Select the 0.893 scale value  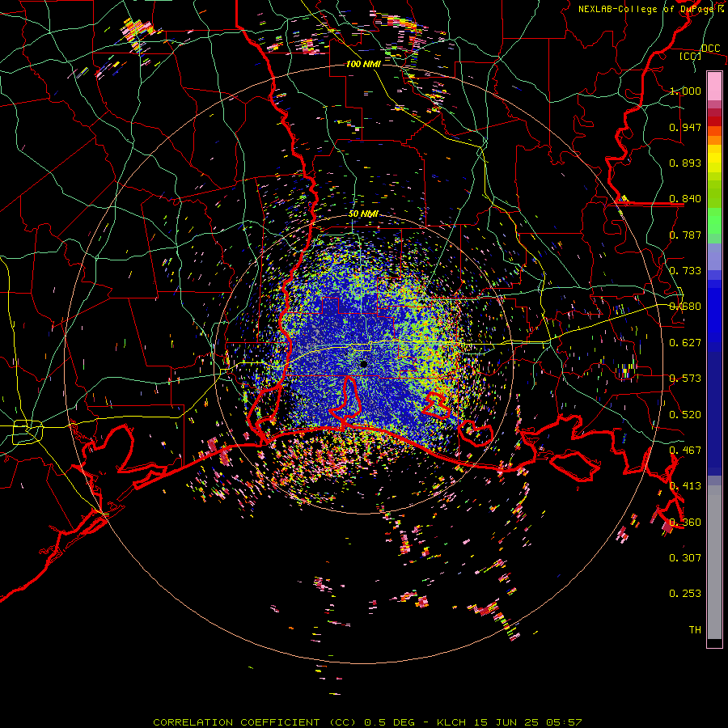(685, 163)
